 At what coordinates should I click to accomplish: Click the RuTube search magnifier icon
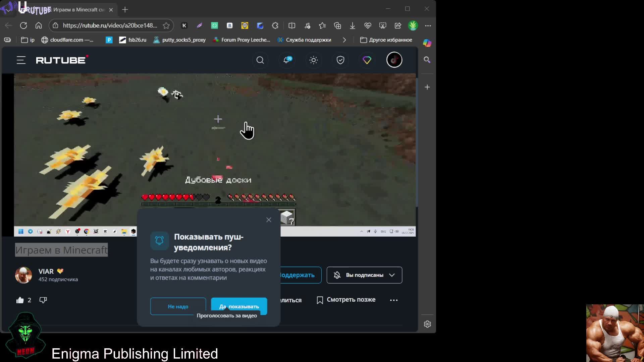(260, 60)
